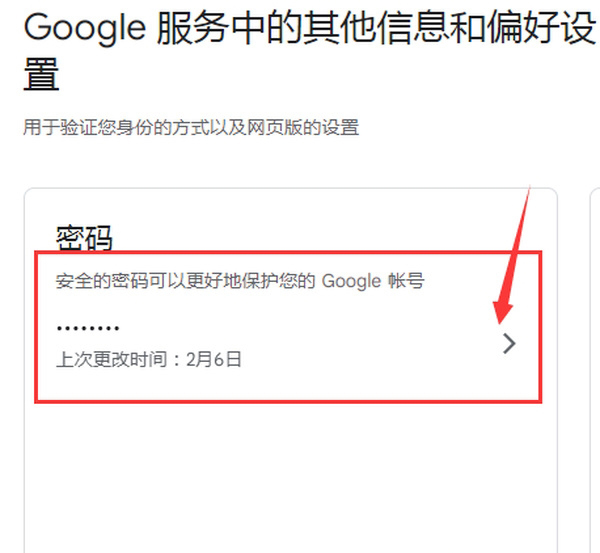600x553 pixels.
Task: Click the red-highlighted row between dots and chevron
Action: click(x=306, y=337)
